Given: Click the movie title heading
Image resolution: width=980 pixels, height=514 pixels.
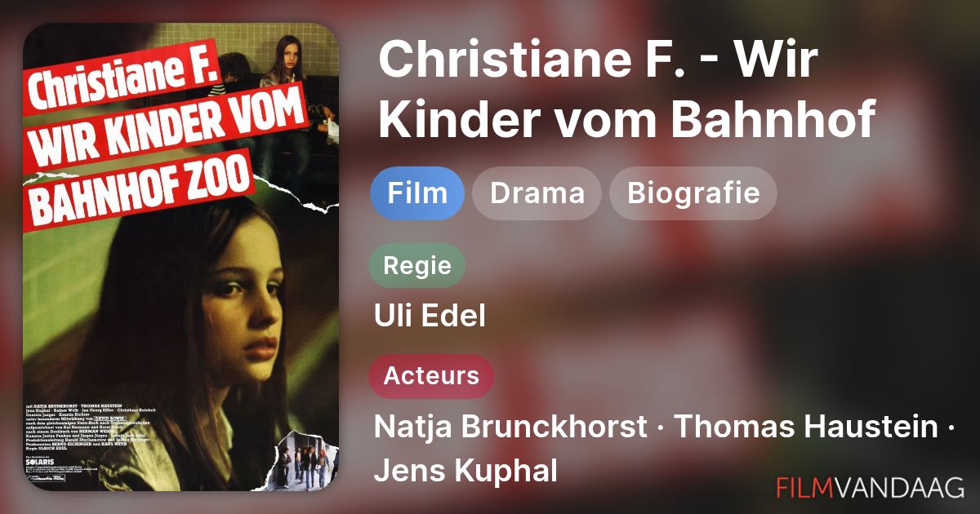Looking at the screenshot, I should click(627, 91).
